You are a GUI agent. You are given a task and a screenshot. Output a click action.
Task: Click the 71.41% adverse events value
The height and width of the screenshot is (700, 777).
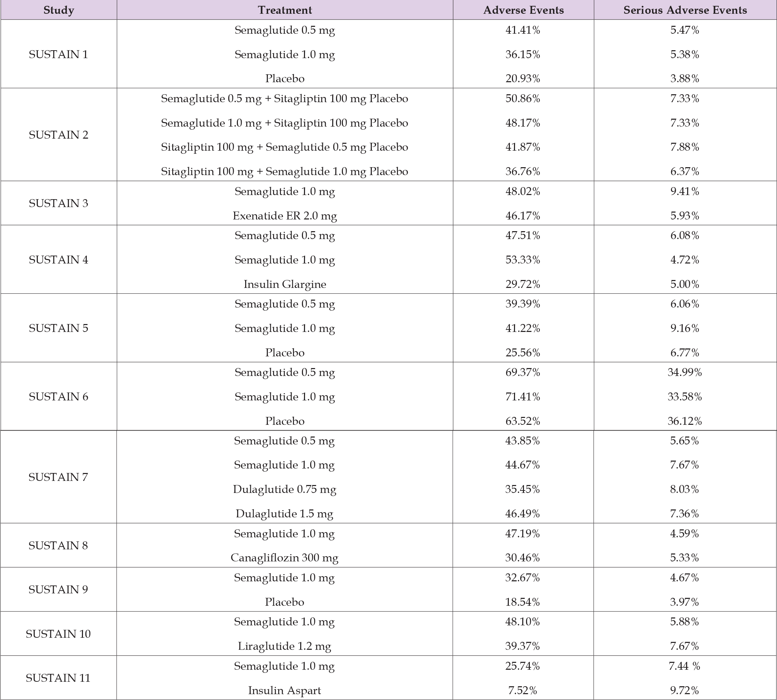pyautogui.click(x=523, y=397)
